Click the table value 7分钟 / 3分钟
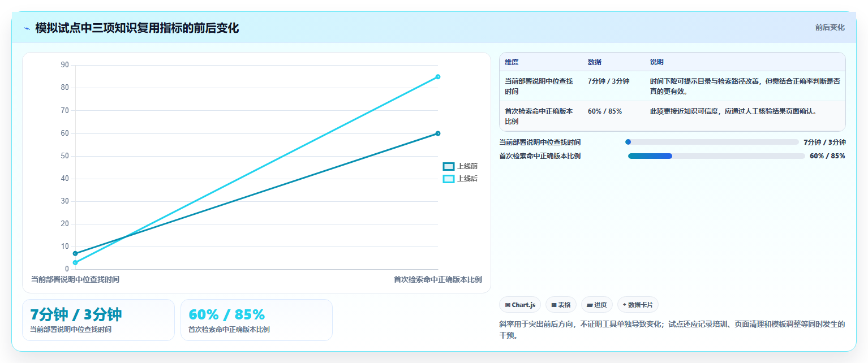This screenshot has width=868, height=363. 608,81
